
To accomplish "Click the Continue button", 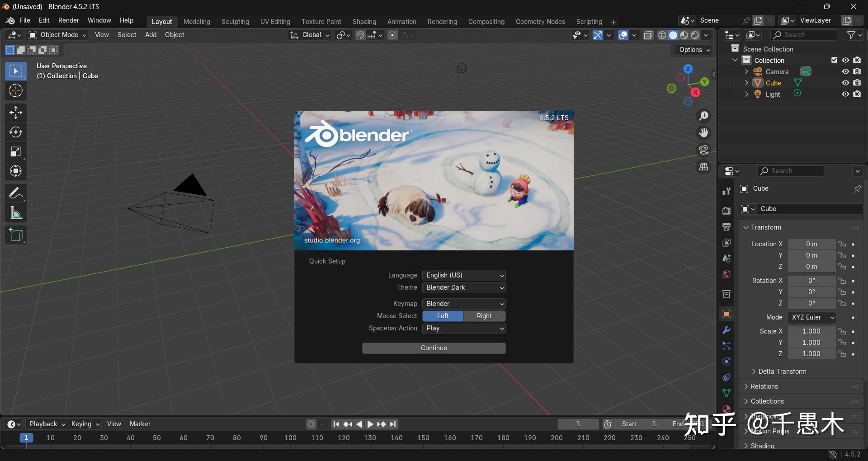I will pos(434,348).
